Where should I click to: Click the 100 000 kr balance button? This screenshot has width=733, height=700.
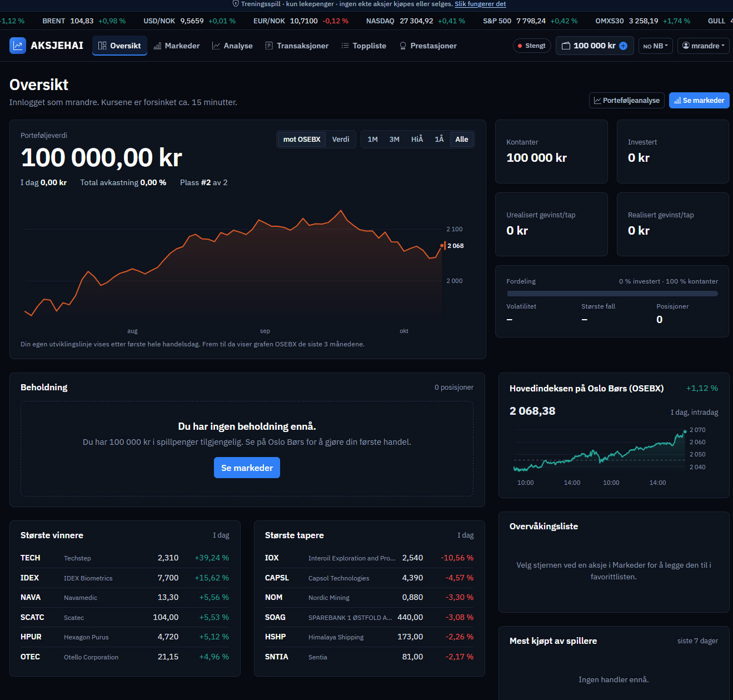595,46
